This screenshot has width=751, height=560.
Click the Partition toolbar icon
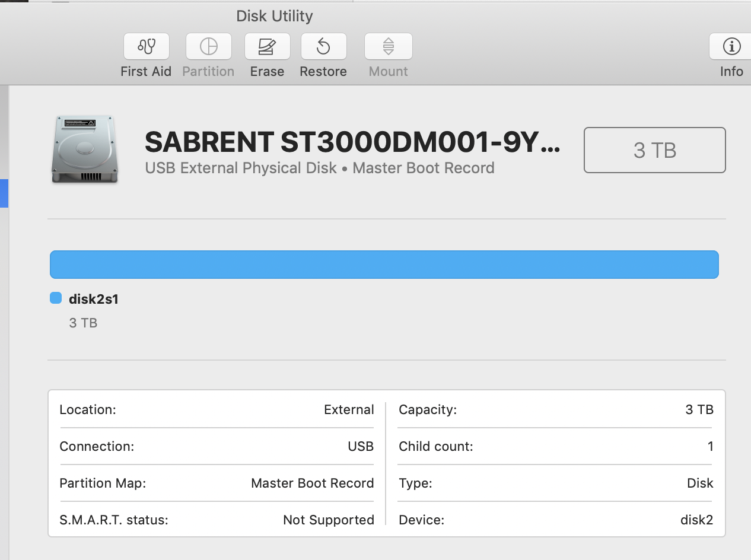208,46
